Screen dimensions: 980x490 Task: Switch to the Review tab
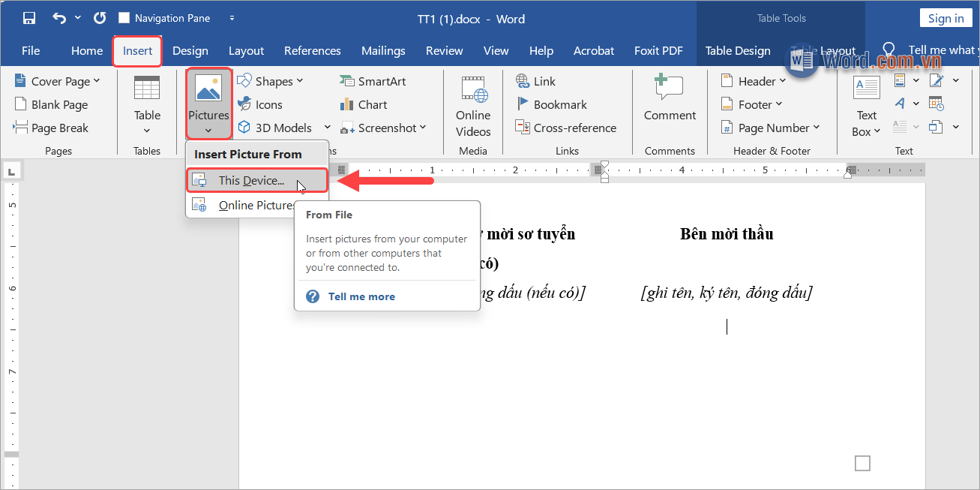[444, 50]
